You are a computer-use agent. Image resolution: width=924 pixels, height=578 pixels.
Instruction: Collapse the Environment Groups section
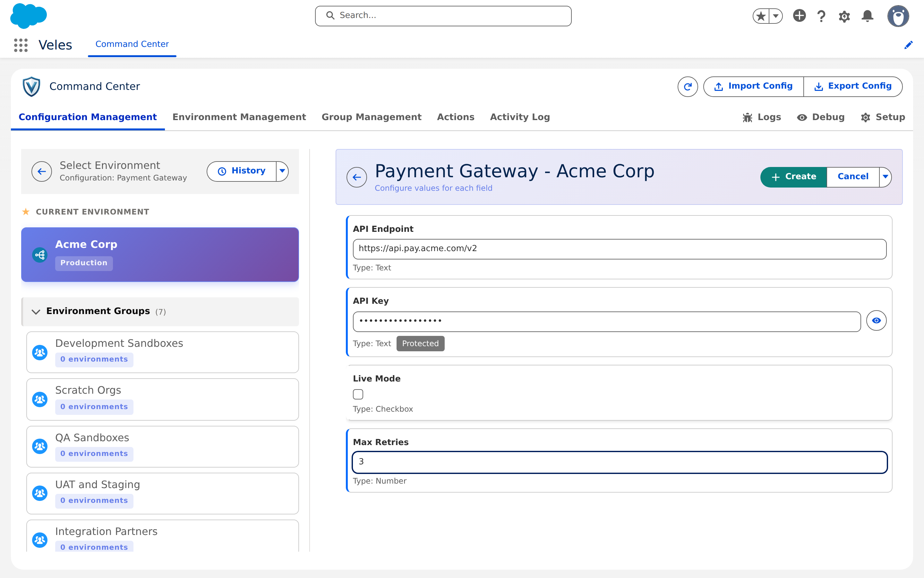point(160,311)
